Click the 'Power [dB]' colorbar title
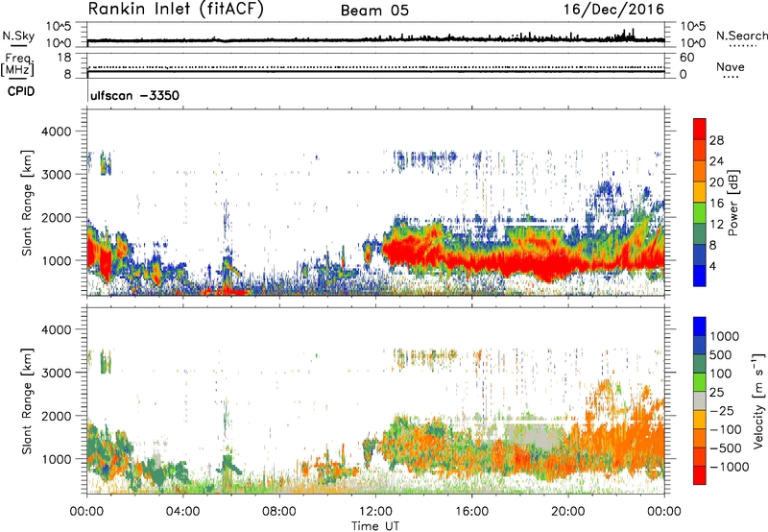Viewport: 768px width, 532px height. tap(732, 203)
